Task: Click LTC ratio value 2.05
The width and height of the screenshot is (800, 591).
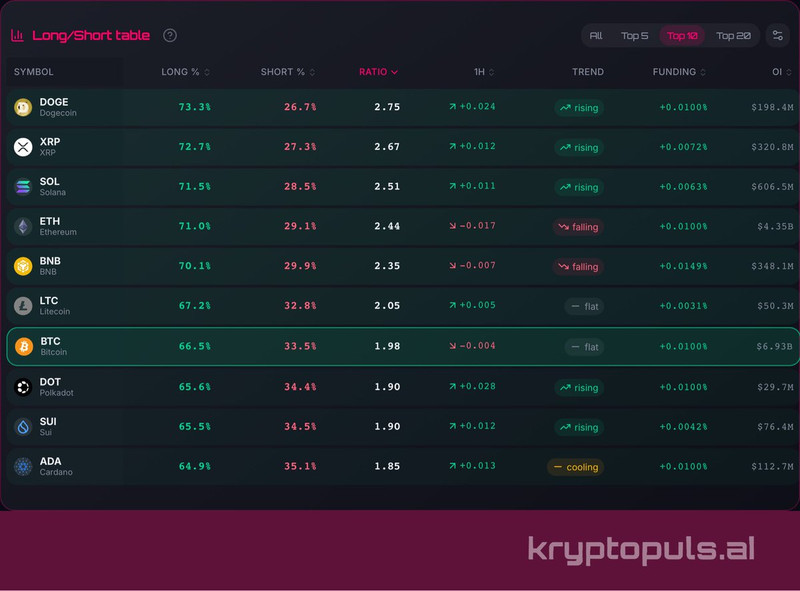Action: pos(387,305)
